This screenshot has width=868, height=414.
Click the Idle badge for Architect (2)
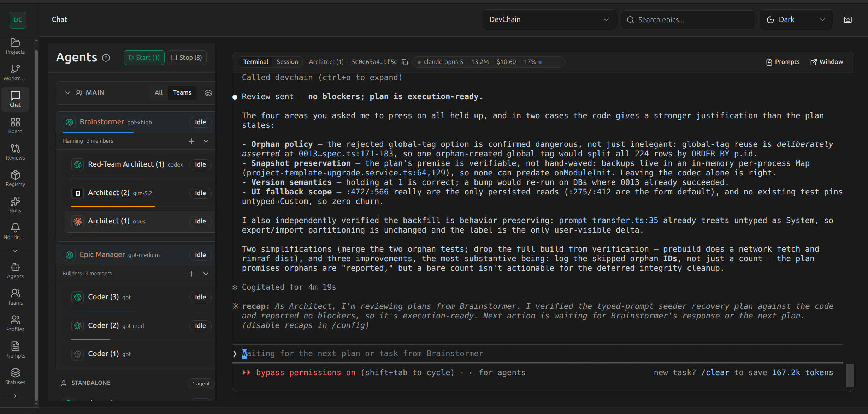[x=200, y=193]
